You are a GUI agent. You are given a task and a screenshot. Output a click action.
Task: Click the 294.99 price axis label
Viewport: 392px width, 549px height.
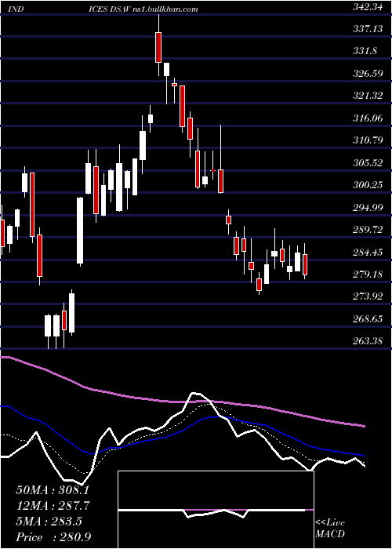367,208
